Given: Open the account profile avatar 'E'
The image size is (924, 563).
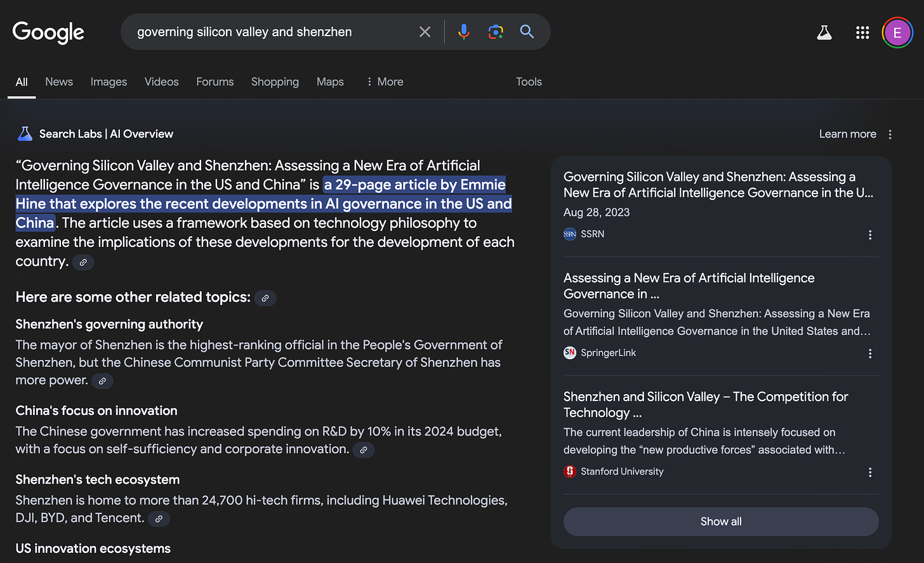Looking at the screenshot, I should 897,32.
